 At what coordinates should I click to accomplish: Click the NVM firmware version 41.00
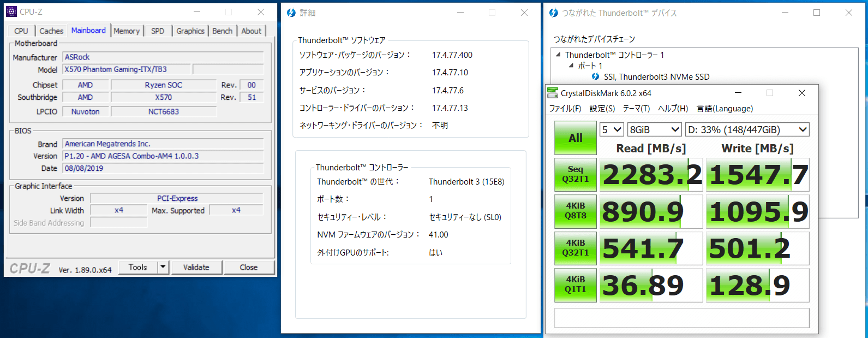click(439, 234)
